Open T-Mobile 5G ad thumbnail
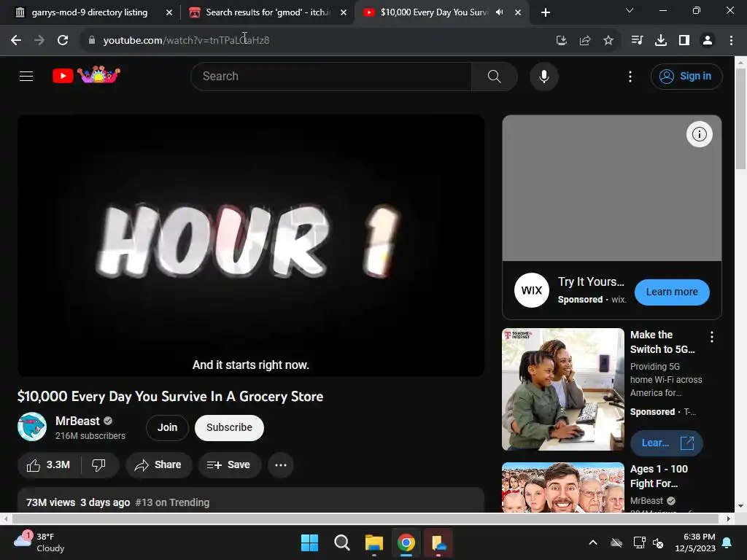747x560 pixels. (563, 389)
